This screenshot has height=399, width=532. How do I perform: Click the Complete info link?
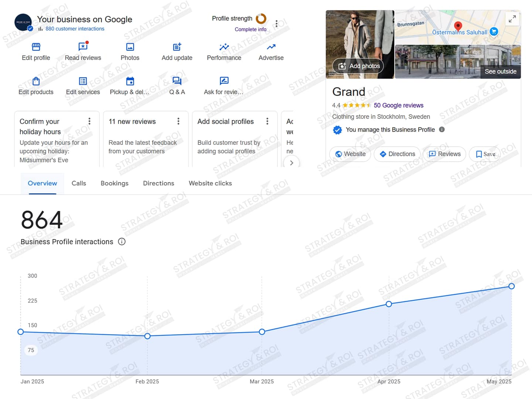(x=250, y=29)
